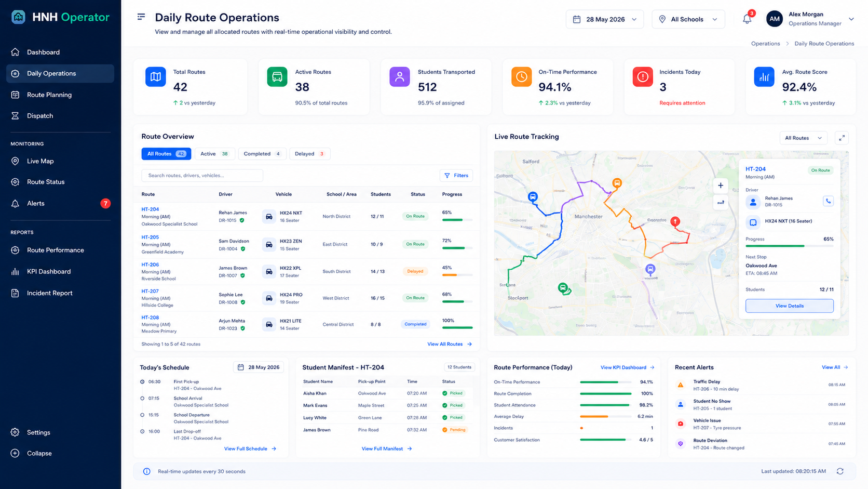Screen dimensions: 868x489
Task: Open the All Schools dropdown
Action: pyautogui.click(x=688, y=19)
